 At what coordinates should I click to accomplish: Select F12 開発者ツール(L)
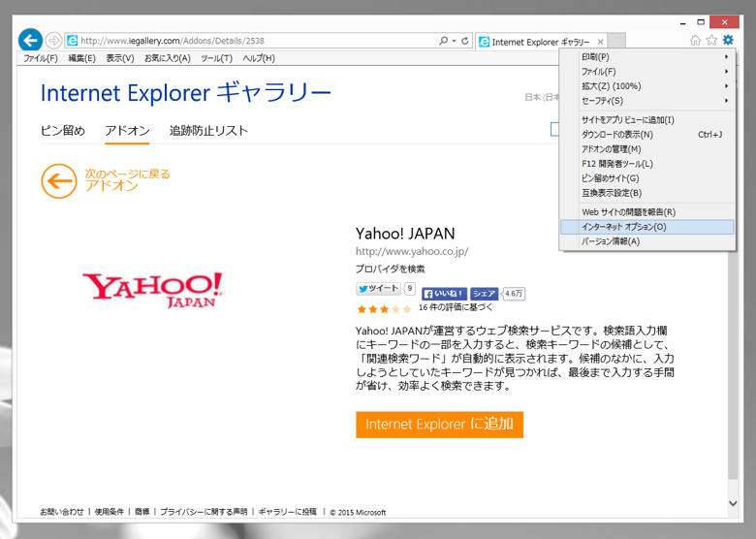pyautogui.click(x=647, y=164)
